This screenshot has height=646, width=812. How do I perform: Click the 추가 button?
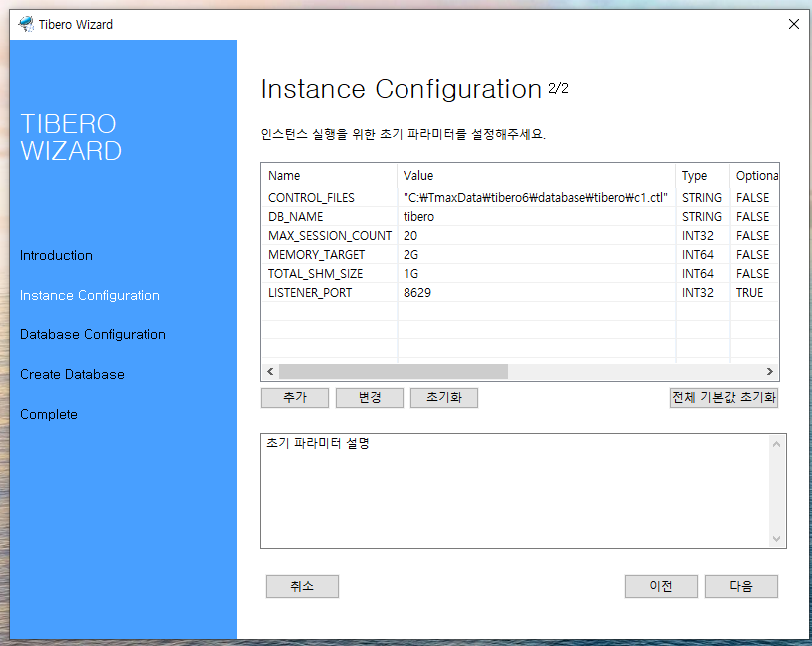[295, 398]
